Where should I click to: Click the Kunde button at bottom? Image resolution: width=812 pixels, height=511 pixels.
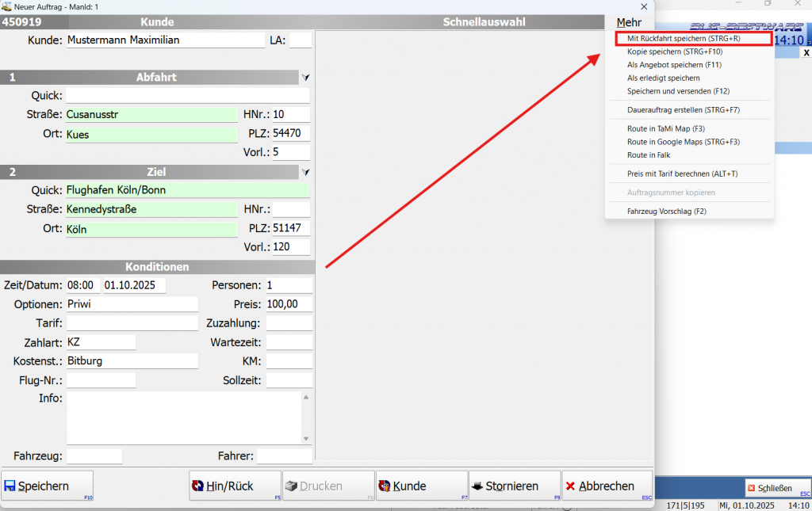(x=422, y=486)
